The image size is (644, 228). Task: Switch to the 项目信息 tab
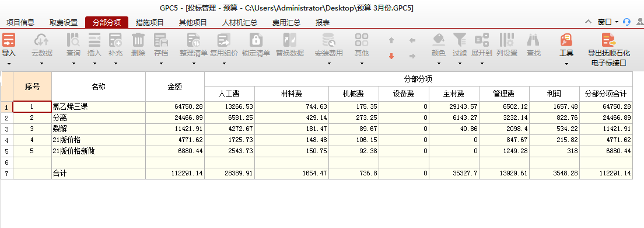click(x=20, y=23)
